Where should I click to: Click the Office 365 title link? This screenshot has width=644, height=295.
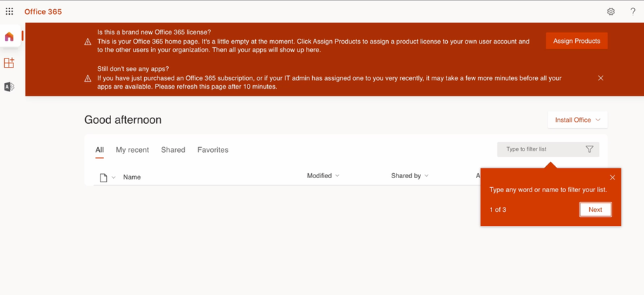tap(43, 11)
